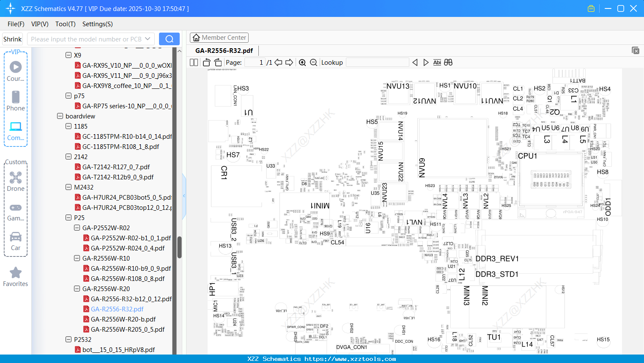Open the Drone schematics category
This screenshot has width=644, height=363.
coord(16,181)
